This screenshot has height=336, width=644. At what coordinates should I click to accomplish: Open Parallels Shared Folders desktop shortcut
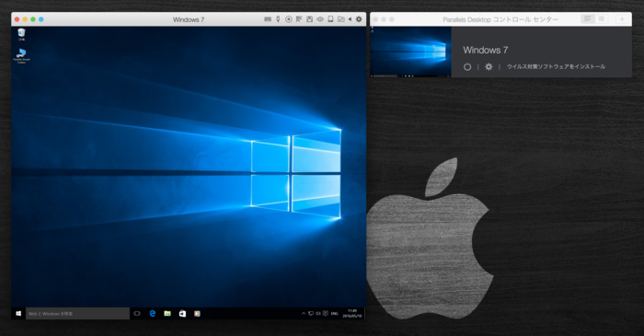point(21,56)
